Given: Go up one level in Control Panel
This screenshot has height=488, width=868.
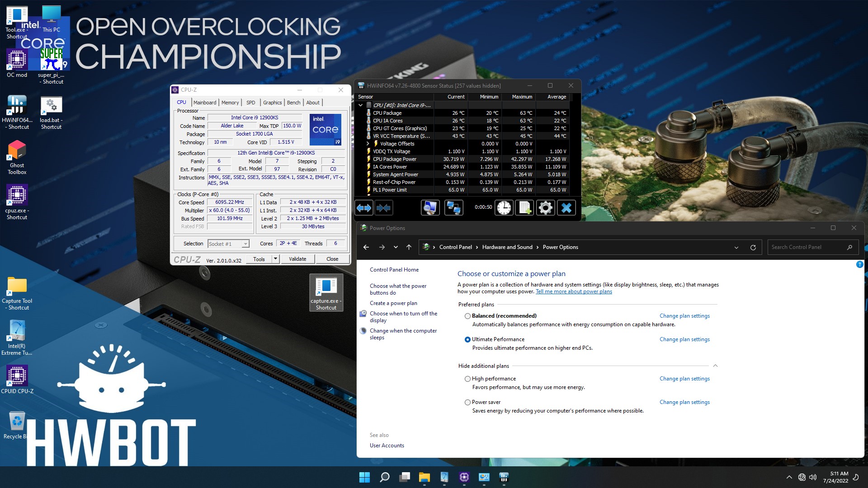Looking at the screenshot, I should point(409,247).
